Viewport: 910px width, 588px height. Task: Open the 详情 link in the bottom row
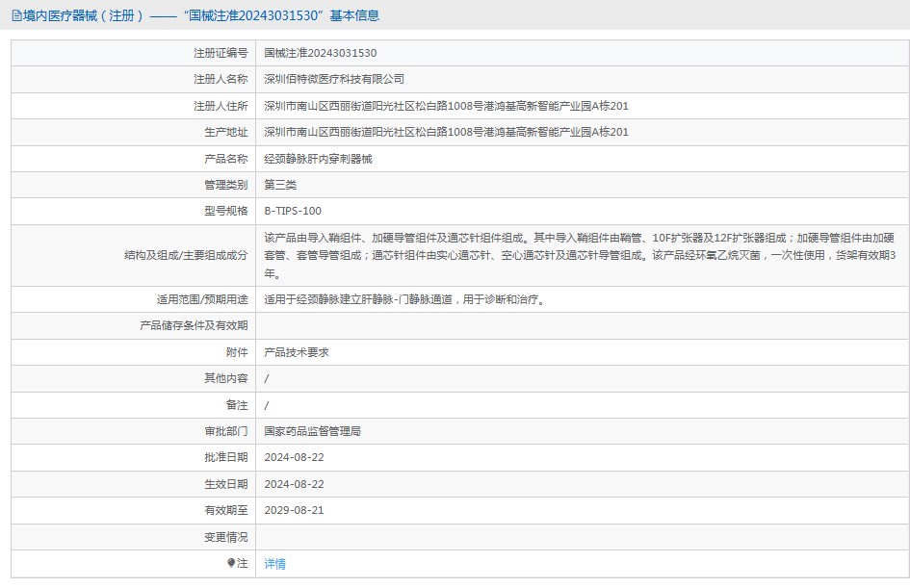pos(274,564)
